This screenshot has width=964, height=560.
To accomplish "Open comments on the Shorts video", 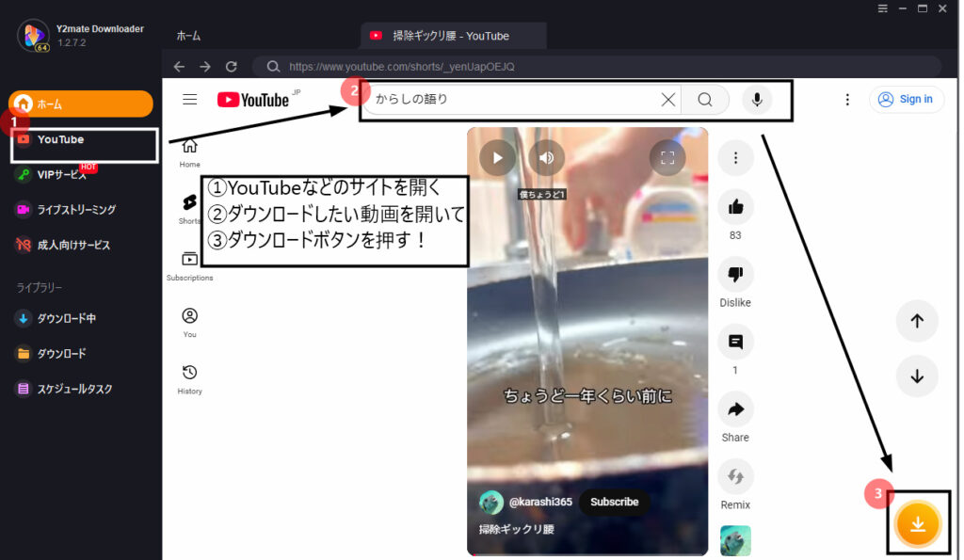I will pyautogui.click(x=735, y=342).
